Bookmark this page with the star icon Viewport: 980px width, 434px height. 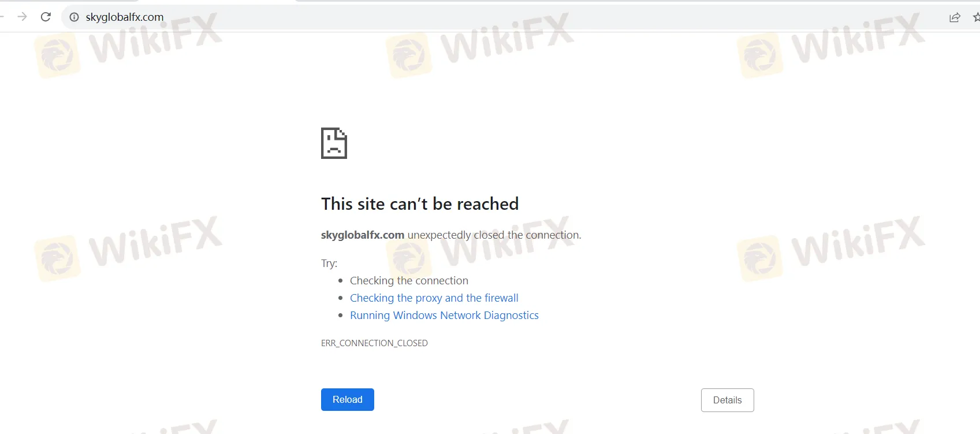point(976,17)
